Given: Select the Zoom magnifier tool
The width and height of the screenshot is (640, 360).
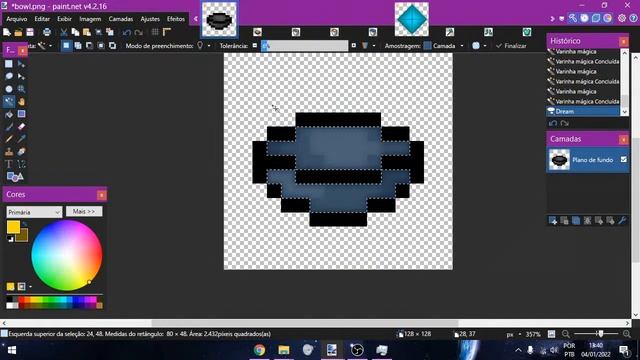Looking at the screenshot, I should pos(21,89).
